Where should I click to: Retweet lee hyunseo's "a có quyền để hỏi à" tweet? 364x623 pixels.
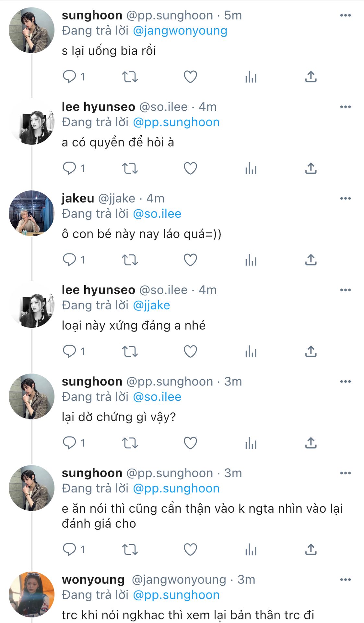(x=130, y=168)
